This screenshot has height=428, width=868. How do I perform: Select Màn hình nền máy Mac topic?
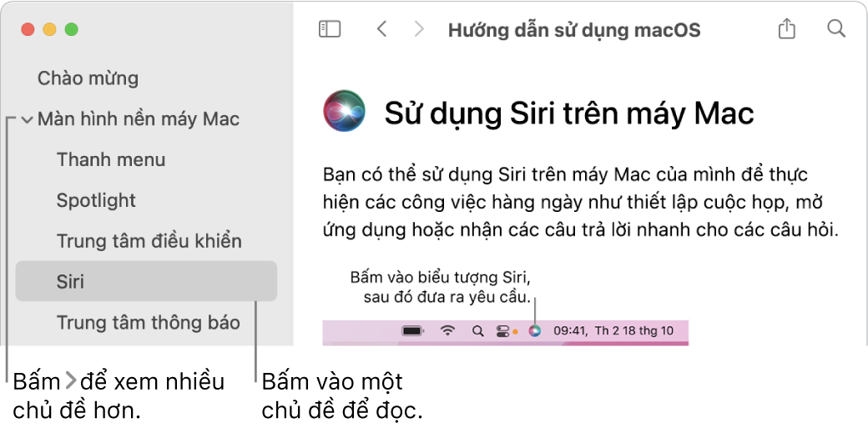(x=139, y=119)
